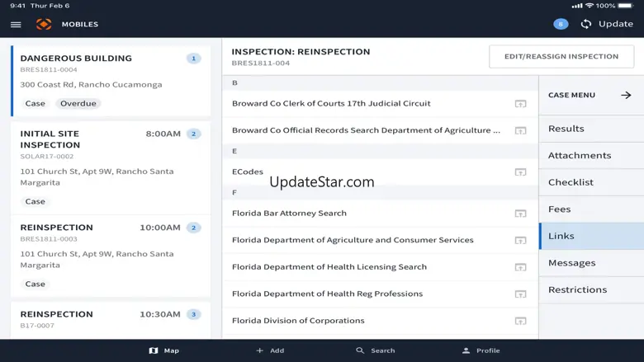Open link icon for Health Licensing Search
The image size is (644, 362).
(x=520, y=267)
